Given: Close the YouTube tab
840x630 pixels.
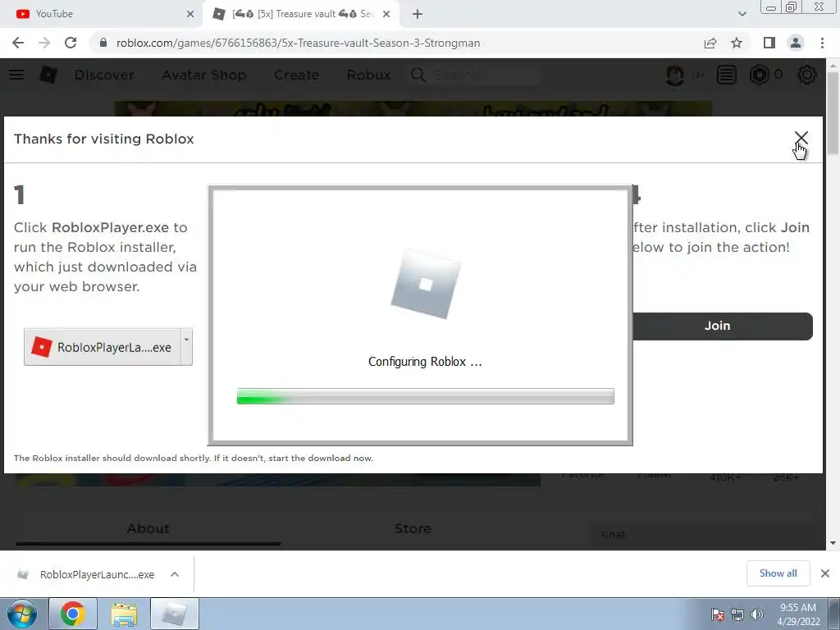Looking at the screenshot, I should (190, 14).
